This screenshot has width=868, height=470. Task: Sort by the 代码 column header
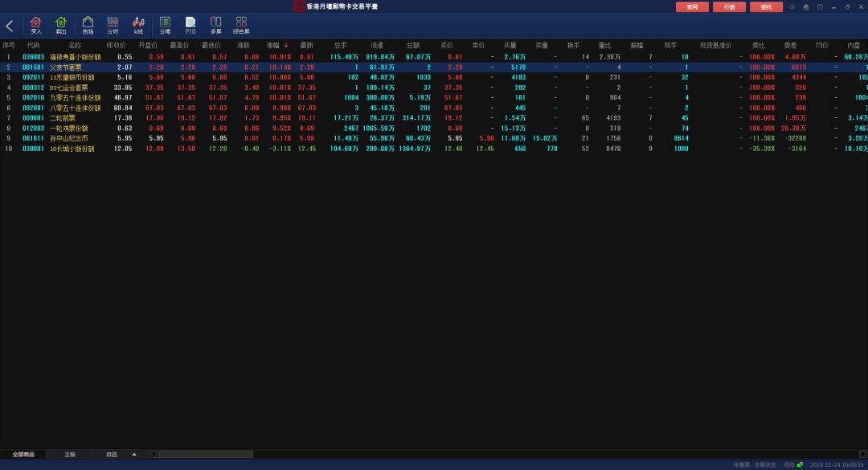point(33,46)
